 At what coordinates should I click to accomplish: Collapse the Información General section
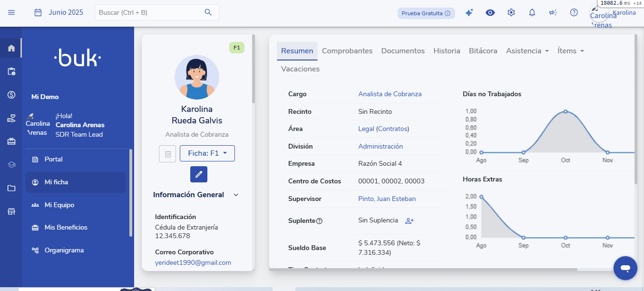point(236,195)
